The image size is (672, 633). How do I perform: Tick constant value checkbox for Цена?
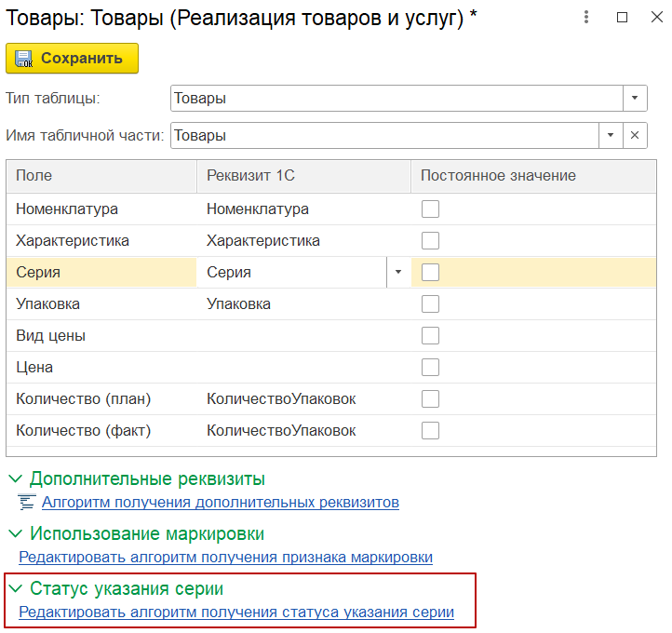tap(430, 368)
